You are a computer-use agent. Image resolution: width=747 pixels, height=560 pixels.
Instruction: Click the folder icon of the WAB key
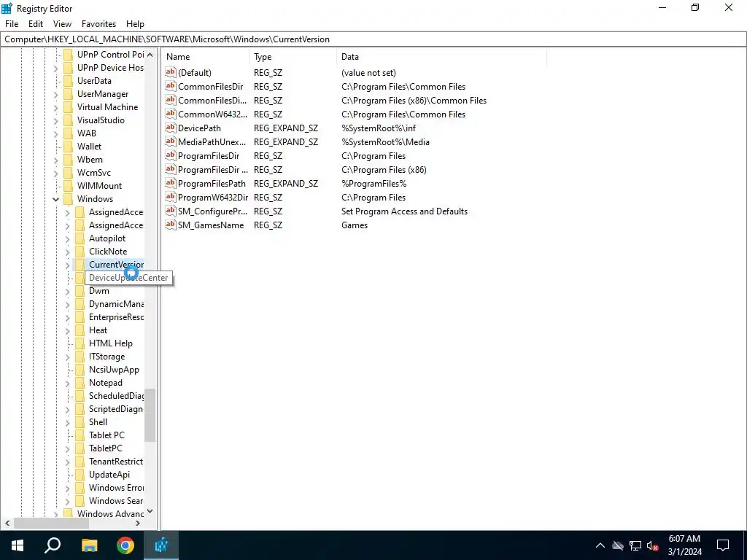[69, 133]
